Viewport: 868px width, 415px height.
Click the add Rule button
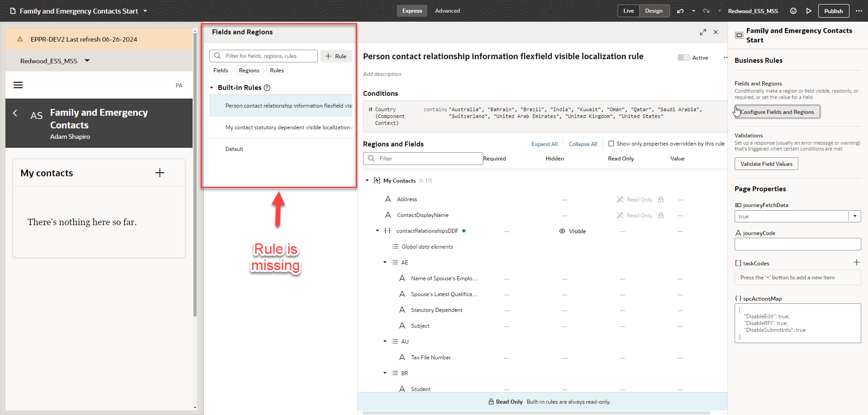pos(336,56)
